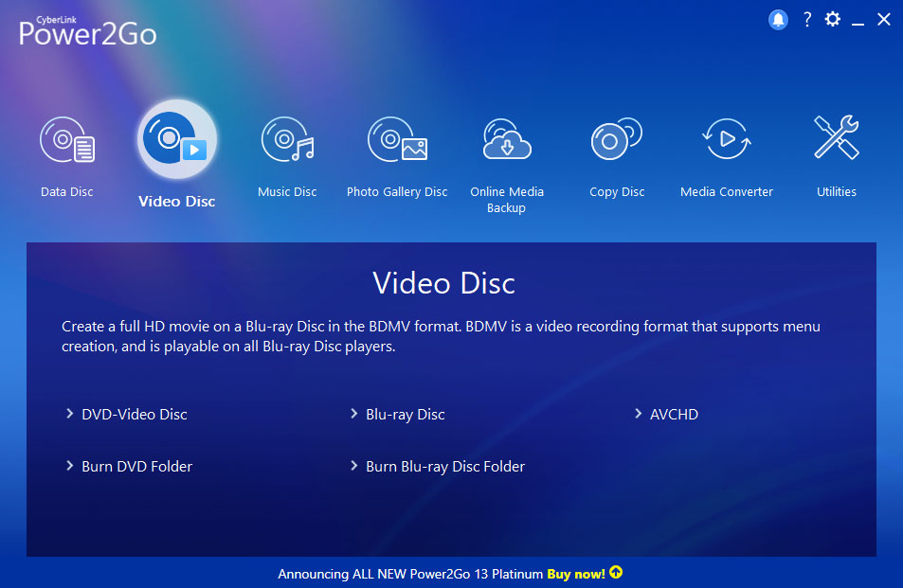Click the Buy now! link
Viewport: 903px width, 588px height.
[x=576, y=574]
